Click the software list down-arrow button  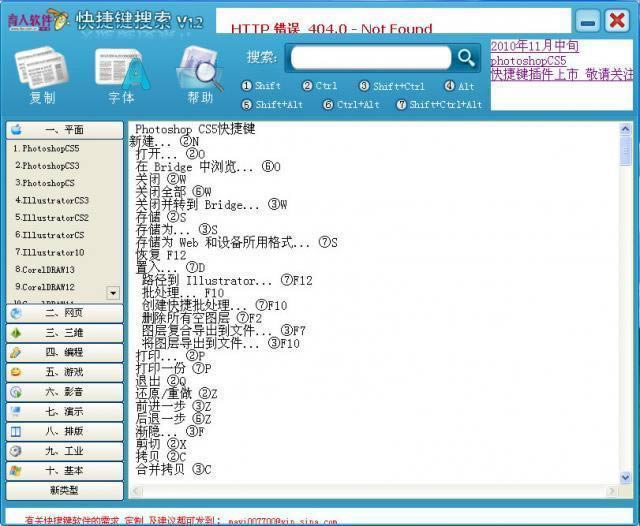point(113,293)
